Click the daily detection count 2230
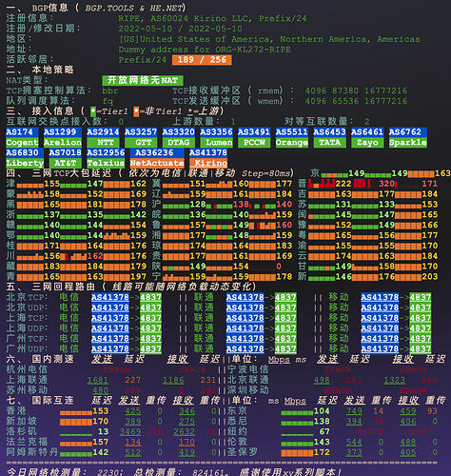This screenshot has width=451, height=476. pyautogui.click(x=108, y=473)
